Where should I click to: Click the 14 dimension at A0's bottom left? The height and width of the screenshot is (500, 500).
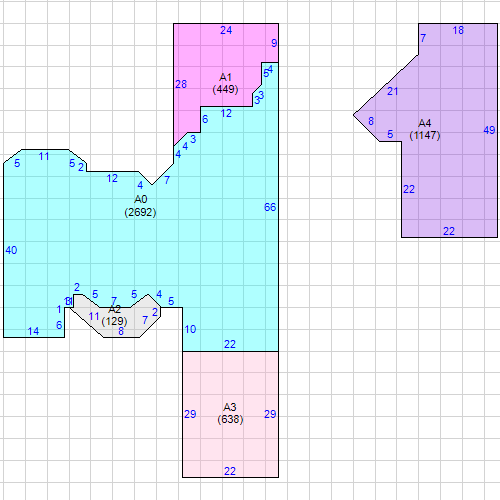tap(33, 331)
